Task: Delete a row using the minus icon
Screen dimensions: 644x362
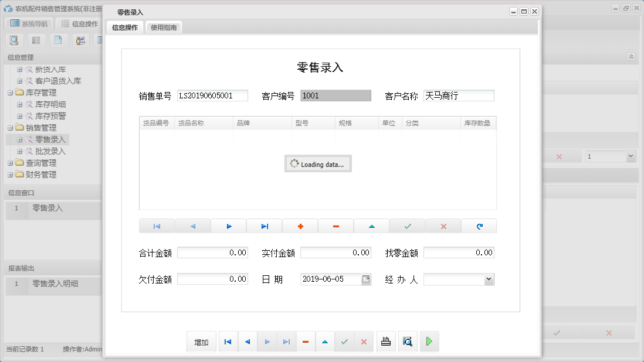Action: [335, 226]
